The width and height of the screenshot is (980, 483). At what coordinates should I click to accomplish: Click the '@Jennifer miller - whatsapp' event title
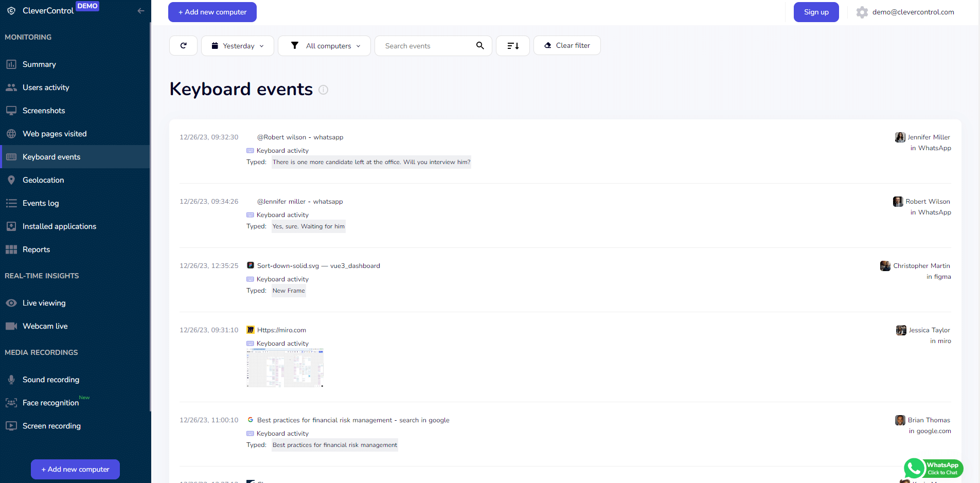pos(300,202)
